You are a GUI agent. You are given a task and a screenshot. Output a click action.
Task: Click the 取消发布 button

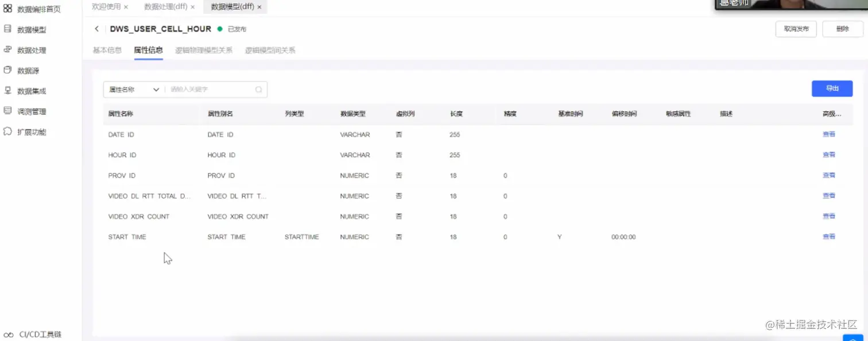[x=796, y=29]
